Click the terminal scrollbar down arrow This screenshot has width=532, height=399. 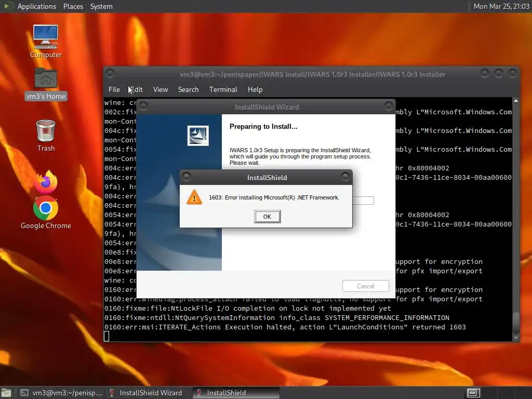[516, 338]
